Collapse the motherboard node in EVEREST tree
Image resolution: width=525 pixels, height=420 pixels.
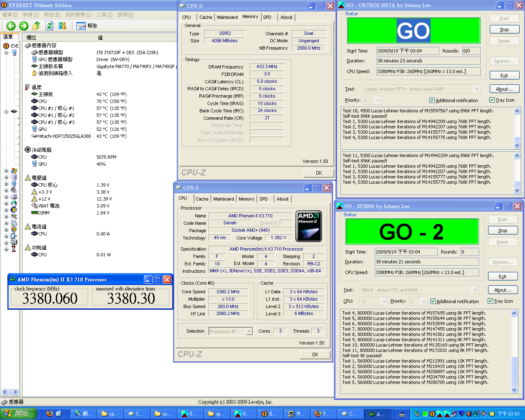[x=6, y=112]
